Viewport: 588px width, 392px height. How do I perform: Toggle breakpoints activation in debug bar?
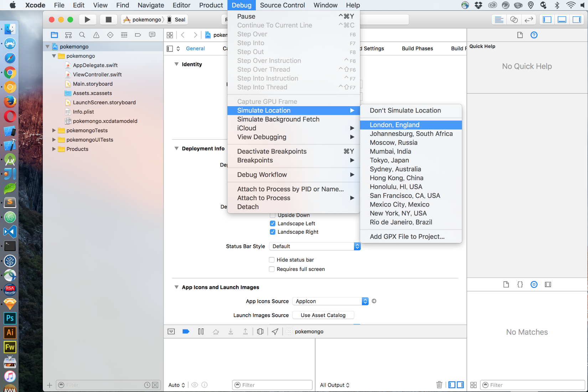(186, 331)
